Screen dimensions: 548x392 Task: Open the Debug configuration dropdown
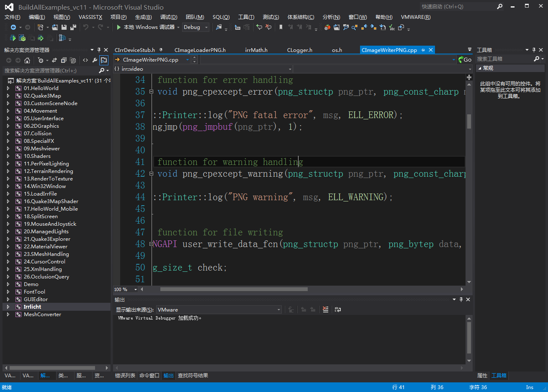196,27
